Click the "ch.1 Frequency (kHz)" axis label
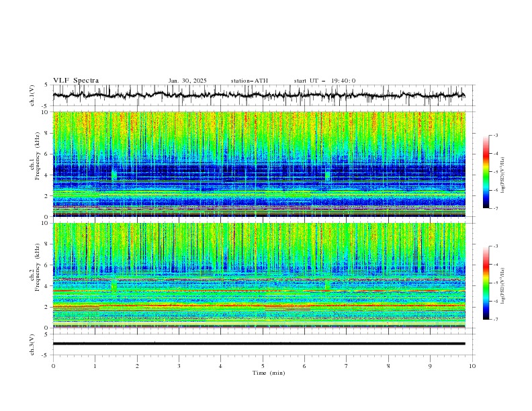532x411 pixels. [35, 154]
